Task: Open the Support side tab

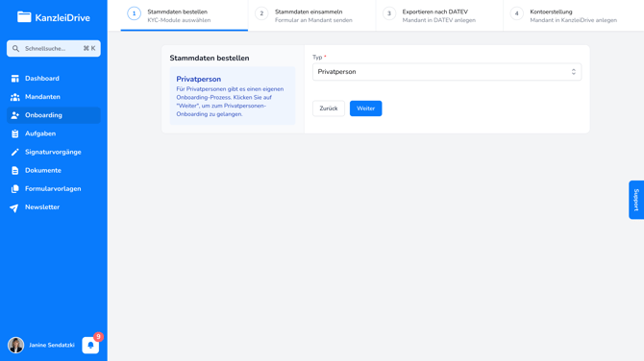Action: [636, 200]
